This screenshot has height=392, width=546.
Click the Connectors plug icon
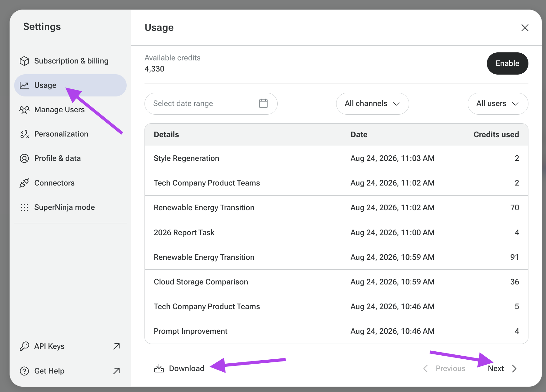pyautogui.click(x=24, y=183)
